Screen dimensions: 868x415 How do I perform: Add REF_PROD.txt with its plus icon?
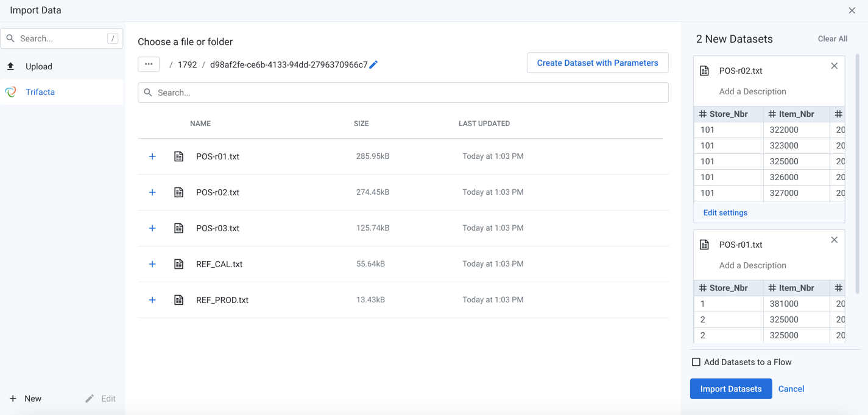pos(152,300)
